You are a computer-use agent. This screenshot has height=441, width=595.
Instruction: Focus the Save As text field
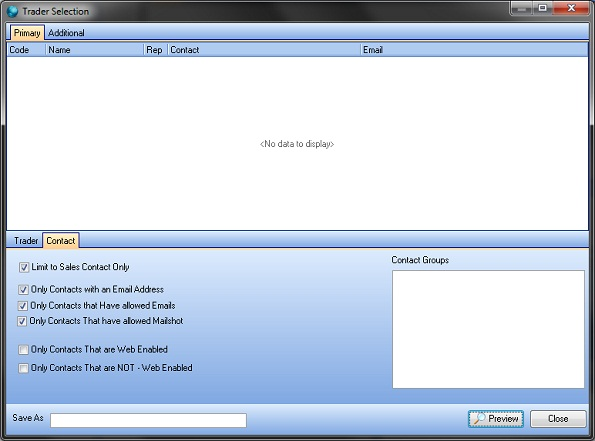point(148,420)
